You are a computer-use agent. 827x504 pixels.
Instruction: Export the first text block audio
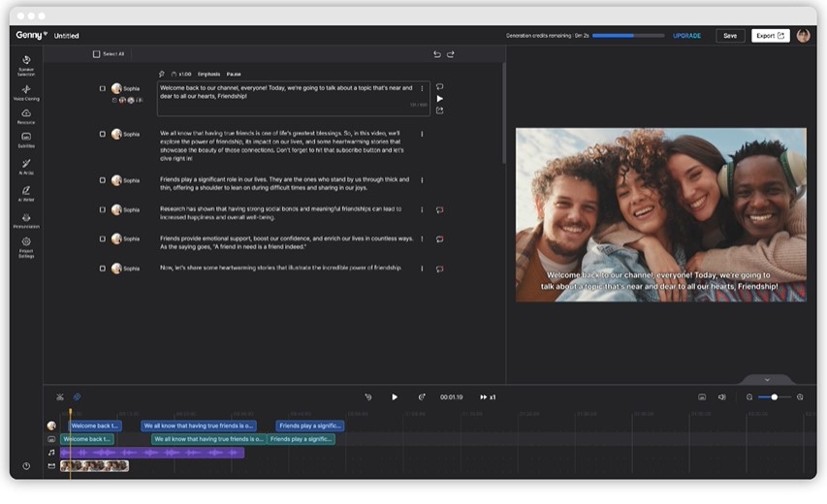click(439, 110)
